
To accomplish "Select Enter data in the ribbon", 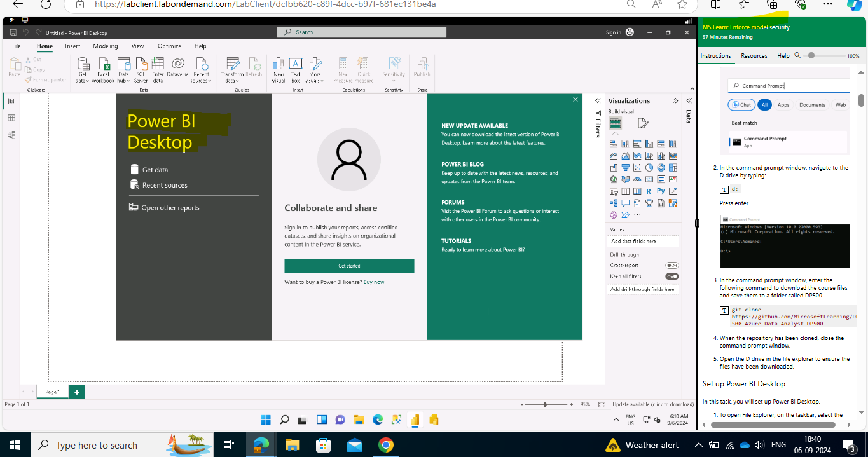I will click(x=158, y=70).
